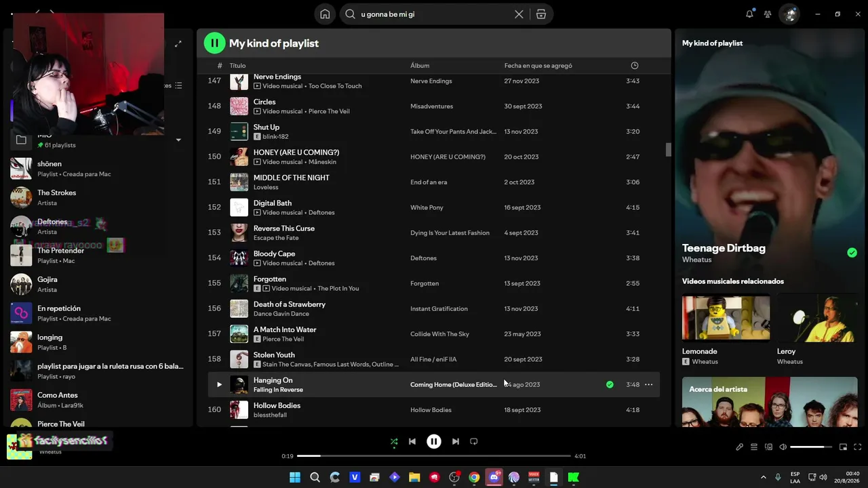
Task: Open Connect to a device icon
Action: pyautogui.click(x=768, y=447)
